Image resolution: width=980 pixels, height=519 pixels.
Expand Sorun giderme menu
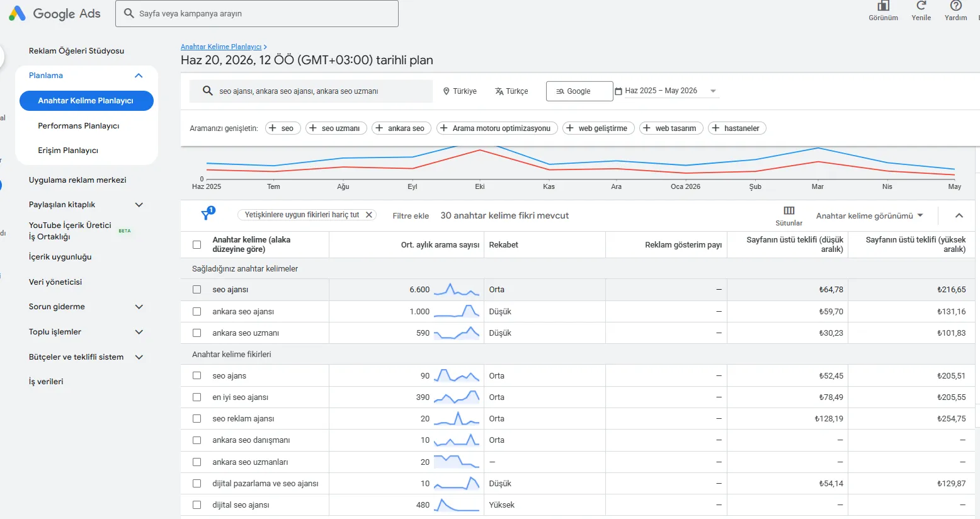pyautogui.click(x=139, y=307)
